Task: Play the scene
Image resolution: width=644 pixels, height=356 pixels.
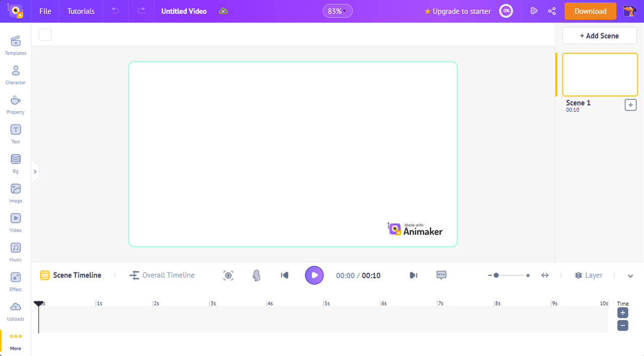Action: point(314,275)
